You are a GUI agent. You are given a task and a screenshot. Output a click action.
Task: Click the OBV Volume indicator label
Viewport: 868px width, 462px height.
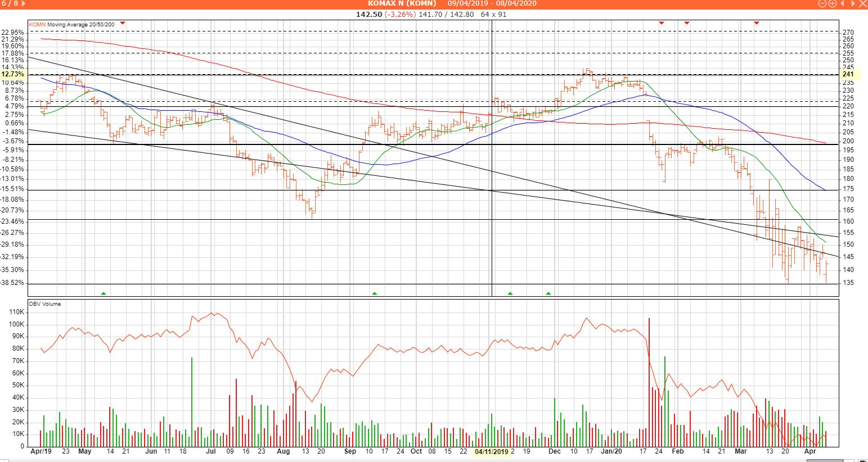click(45, 304)
